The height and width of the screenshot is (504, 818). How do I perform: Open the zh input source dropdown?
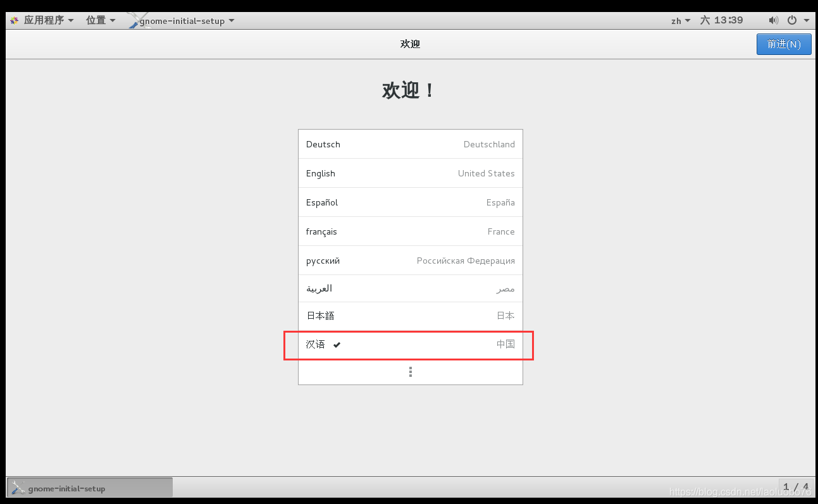(x=681, y=21)
